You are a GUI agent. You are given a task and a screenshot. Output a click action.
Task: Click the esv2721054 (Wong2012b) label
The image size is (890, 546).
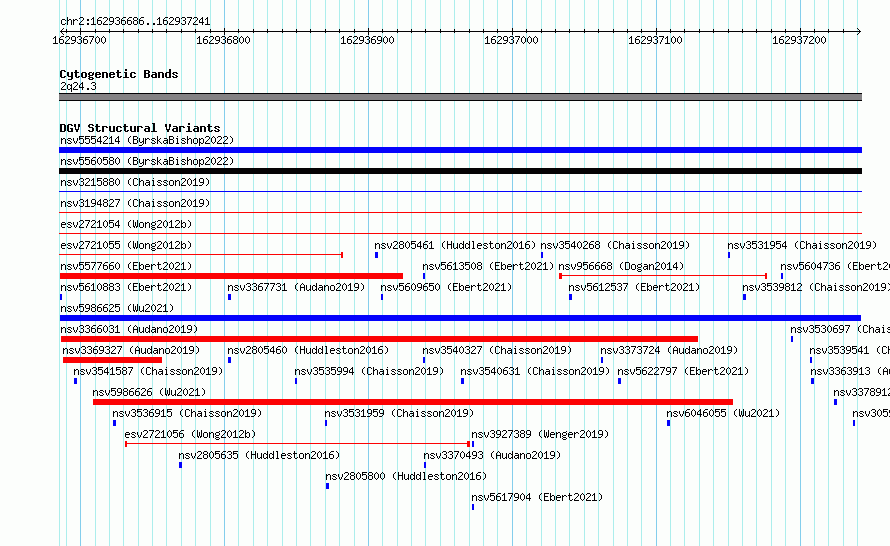(126, 224)
